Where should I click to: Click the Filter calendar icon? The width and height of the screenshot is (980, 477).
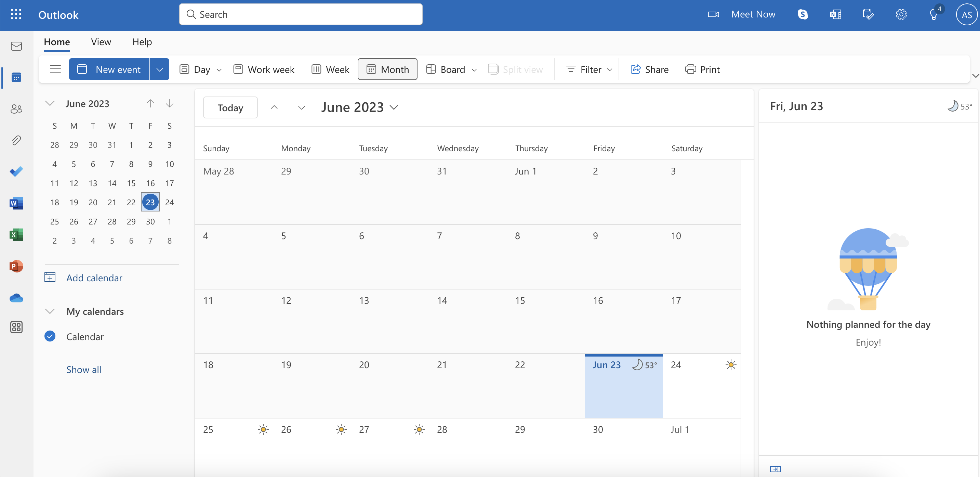click(570, 69)
